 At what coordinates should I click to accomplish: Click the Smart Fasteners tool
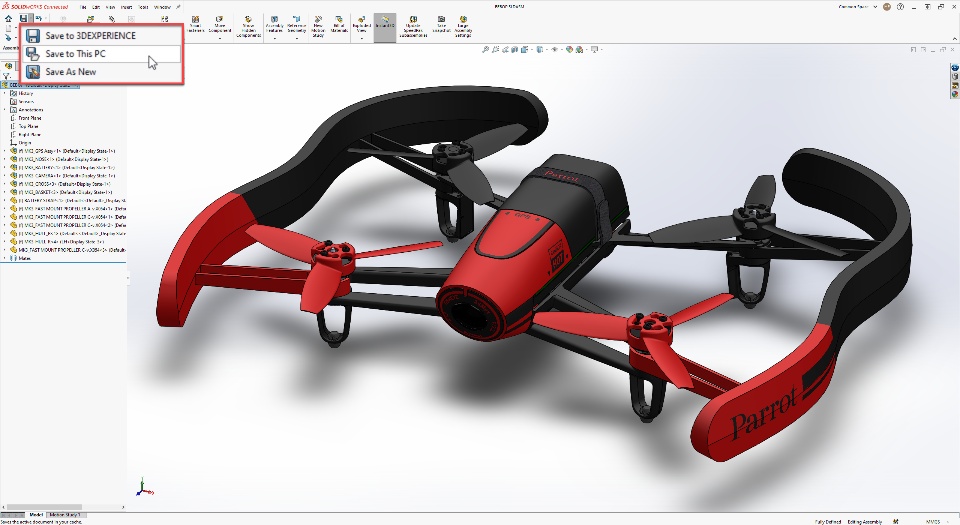(x=195, y=25)
